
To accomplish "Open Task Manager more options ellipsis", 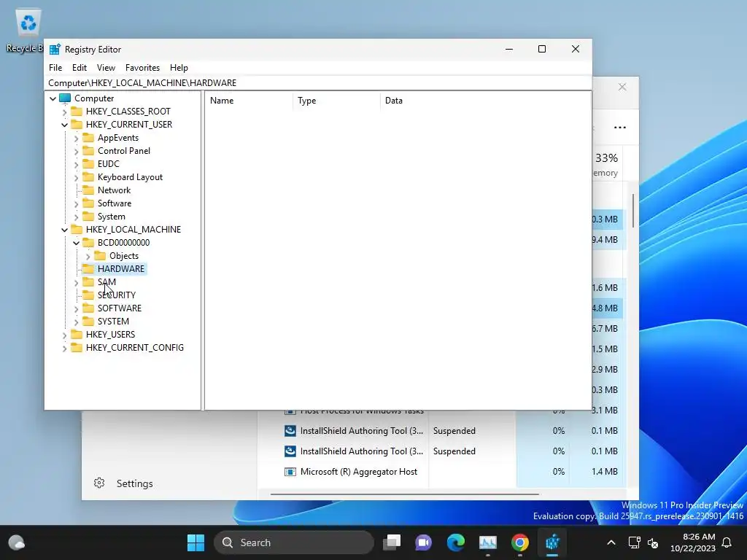I will click(x=620, y=128).
